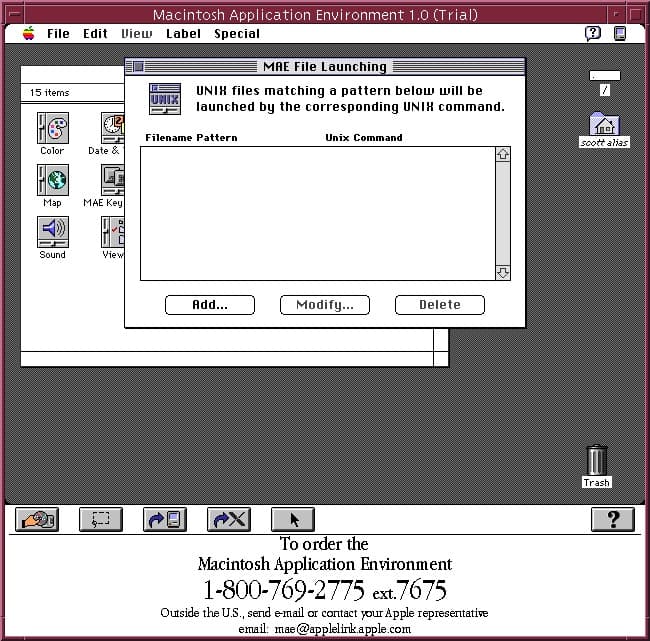Open the Label menu
650x641 pixels.
pos(183,34)
